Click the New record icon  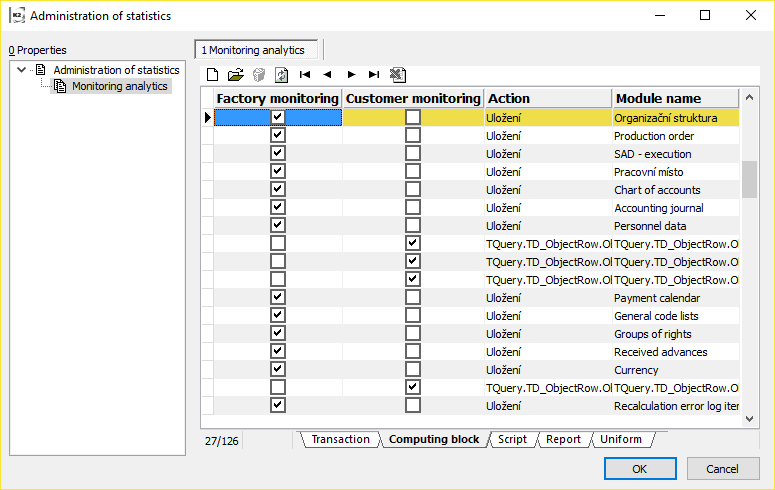tap(212, 74)
